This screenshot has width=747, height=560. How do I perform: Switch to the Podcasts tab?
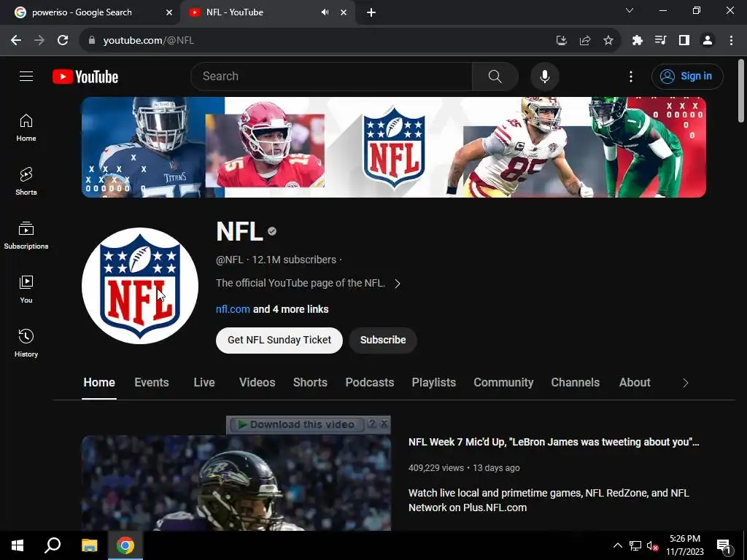pos(370,382)
